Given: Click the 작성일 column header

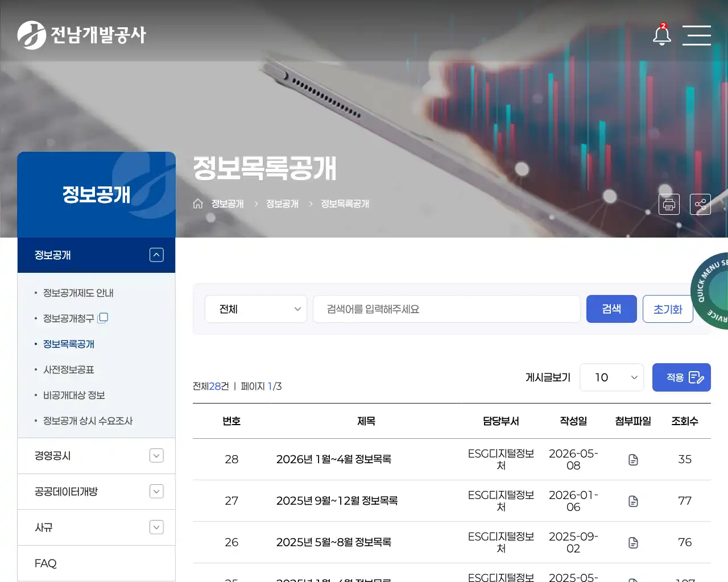Looking at the screenshot, I should tap(573, 421).
